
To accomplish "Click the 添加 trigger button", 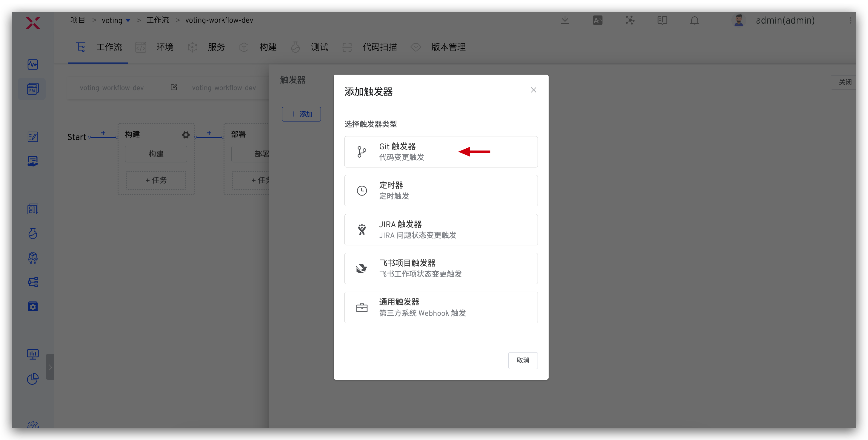I will [x=301, y=114].
